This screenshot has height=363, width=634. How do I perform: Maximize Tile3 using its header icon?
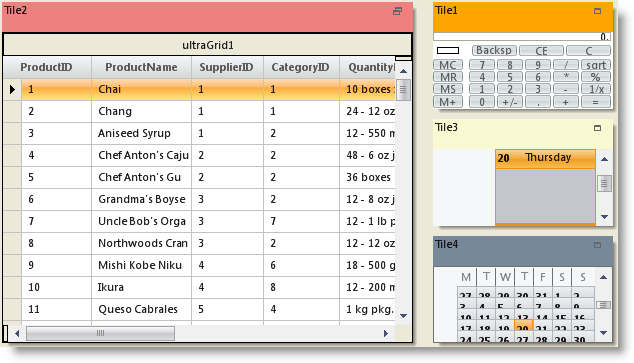point(597,128)
